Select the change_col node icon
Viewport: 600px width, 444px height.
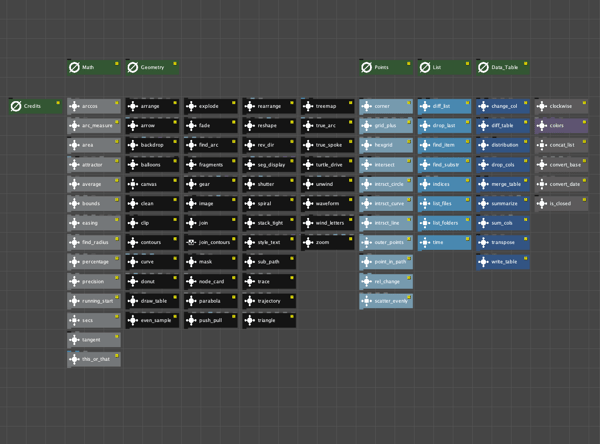point(484,106)
